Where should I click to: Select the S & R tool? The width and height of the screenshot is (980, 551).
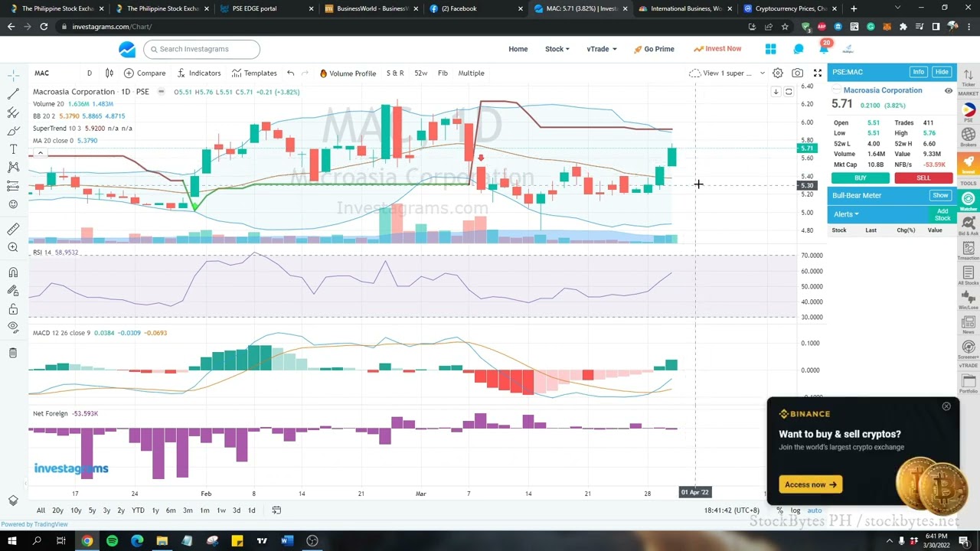[x=395, y=73]
